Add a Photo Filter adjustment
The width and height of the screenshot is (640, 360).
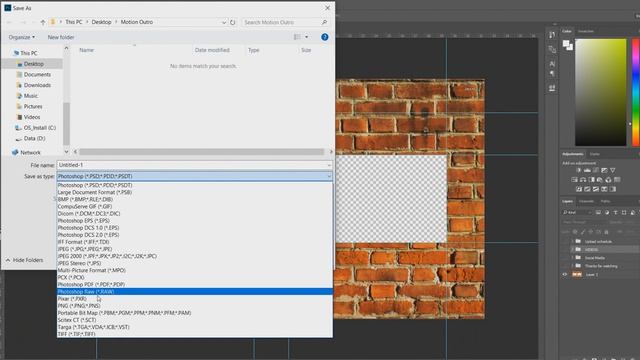(600, 180)
